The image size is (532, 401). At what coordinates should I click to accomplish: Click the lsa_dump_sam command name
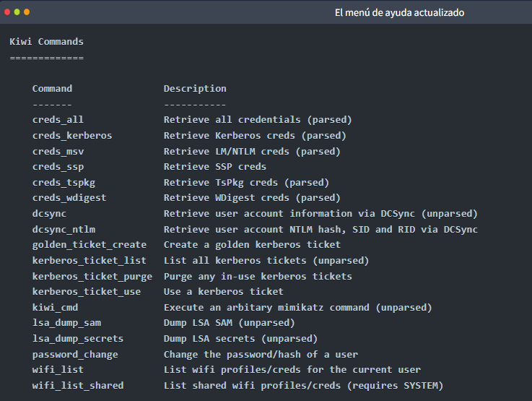(x=66, y=323)
